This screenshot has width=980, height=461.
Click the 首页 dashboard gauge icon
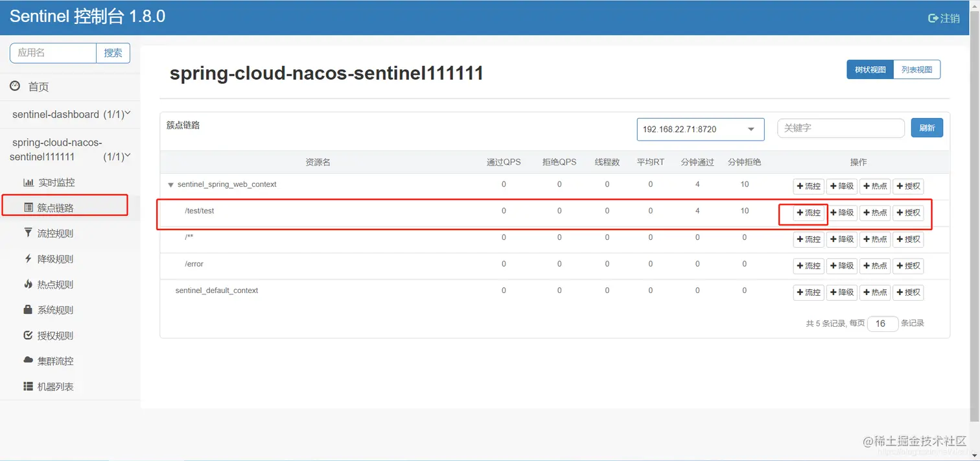pyautogui.click(x=15, y=86)
